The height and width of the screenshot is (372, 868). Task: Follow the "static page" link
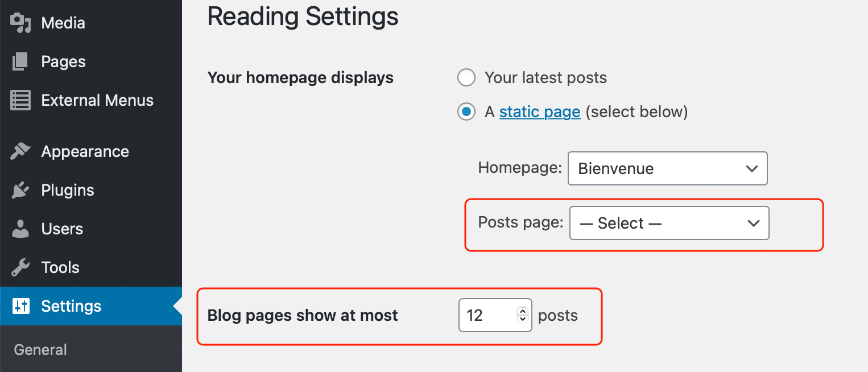coord(540,112)
